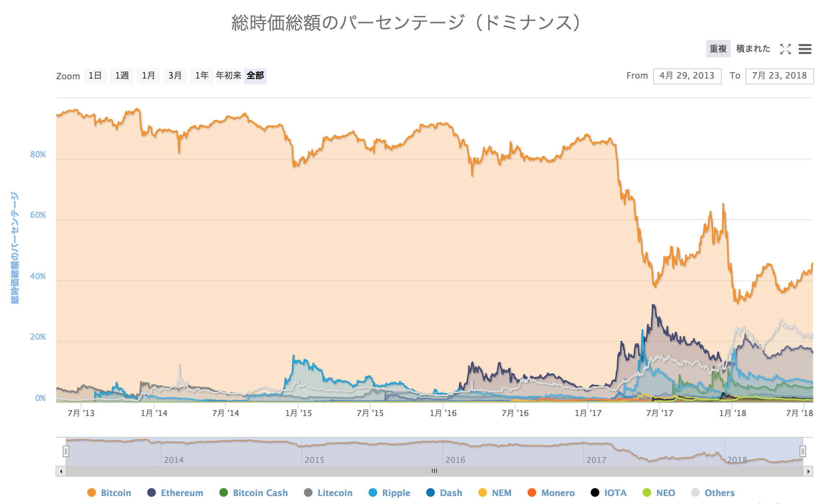Image resolution: width=827 pixels, height=504 pixels.
Task: Set zoom to 1日
Action: (95, 76)
